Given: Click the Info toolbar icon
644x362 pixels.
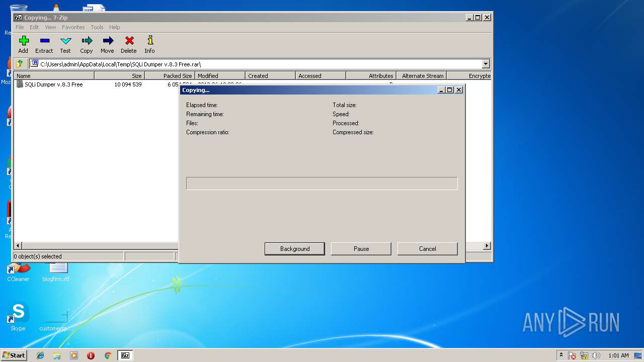Looking at the screenshot, I should click(149, 44).
